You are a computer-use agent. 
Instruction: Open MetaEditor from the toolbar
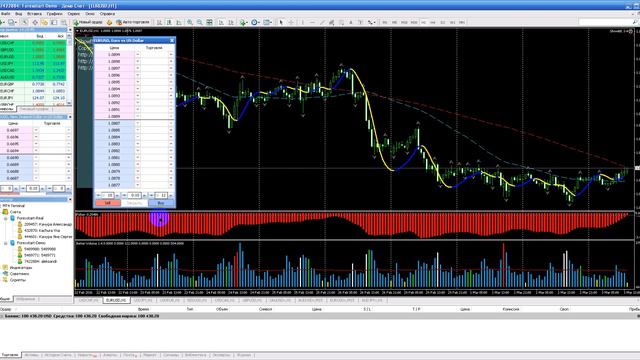pyautogui.click(x=109, y=22)
